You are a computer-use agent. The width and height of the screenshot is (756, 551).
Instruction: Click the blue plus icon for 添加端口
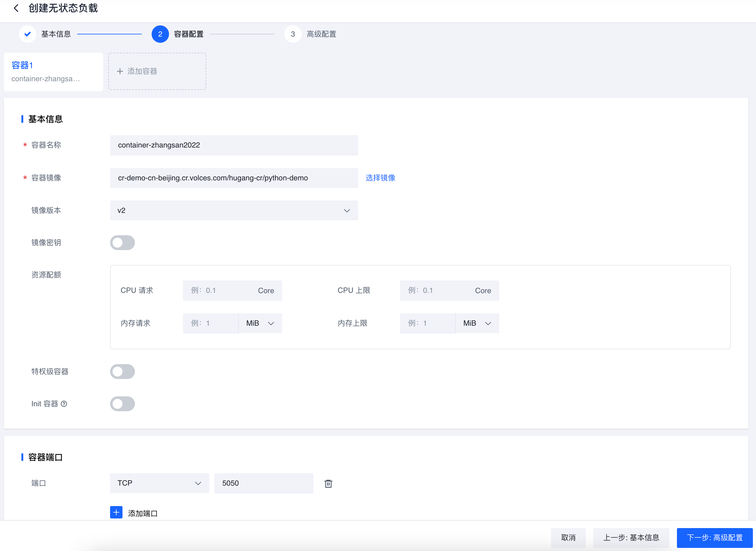[116, 512]
